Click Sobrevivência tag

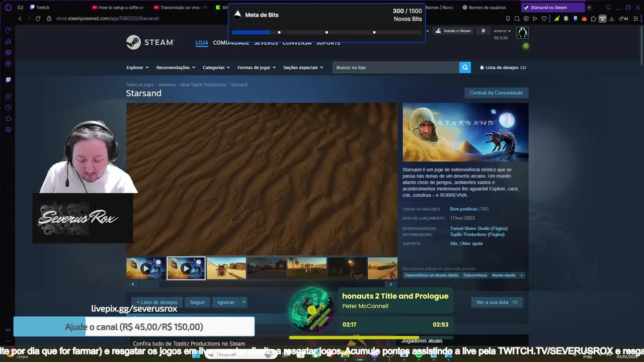point(475,275)
